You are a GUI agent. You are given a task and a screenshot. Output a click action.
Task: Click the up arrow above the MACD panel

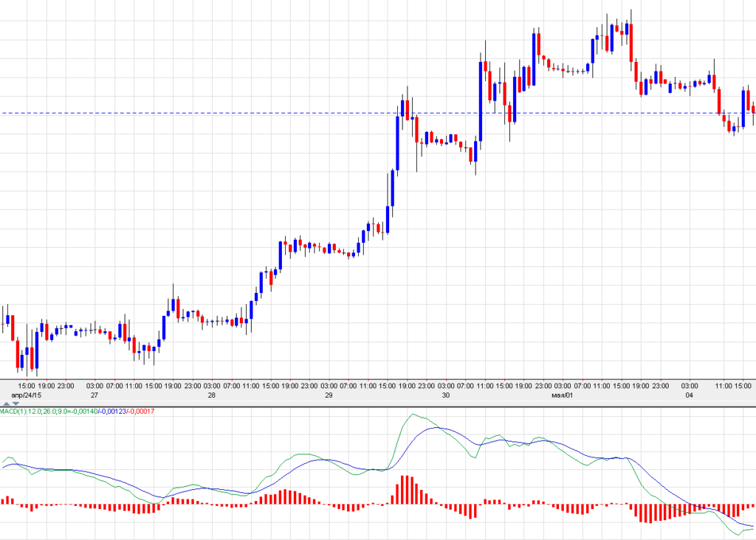pos(7,404)
